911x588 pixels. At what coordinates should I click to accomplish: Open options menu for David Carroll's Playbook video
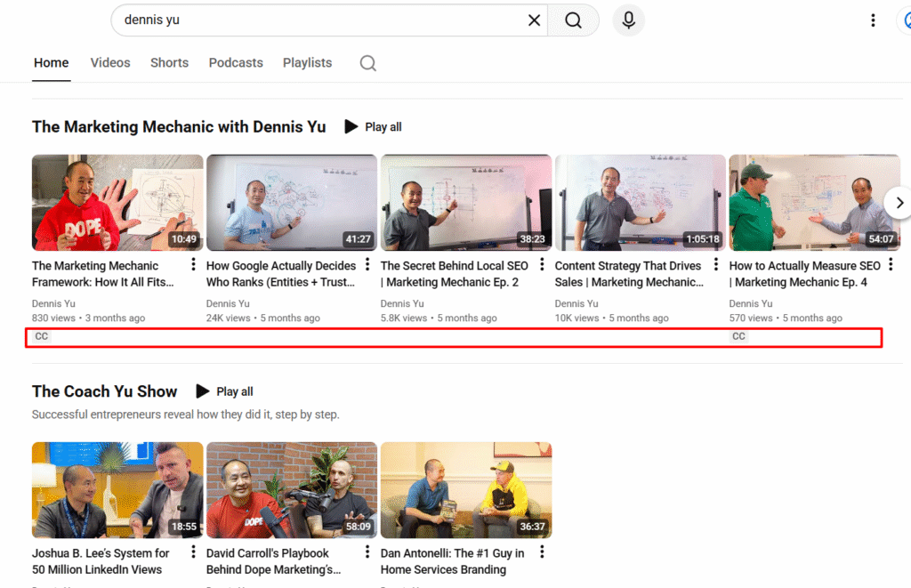(367, 552)
